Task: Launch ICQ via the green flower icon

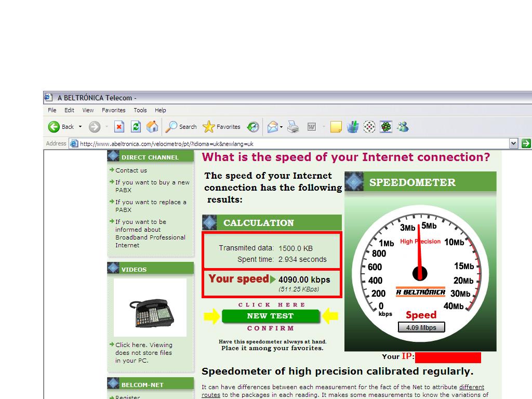Action: [386, 127]
